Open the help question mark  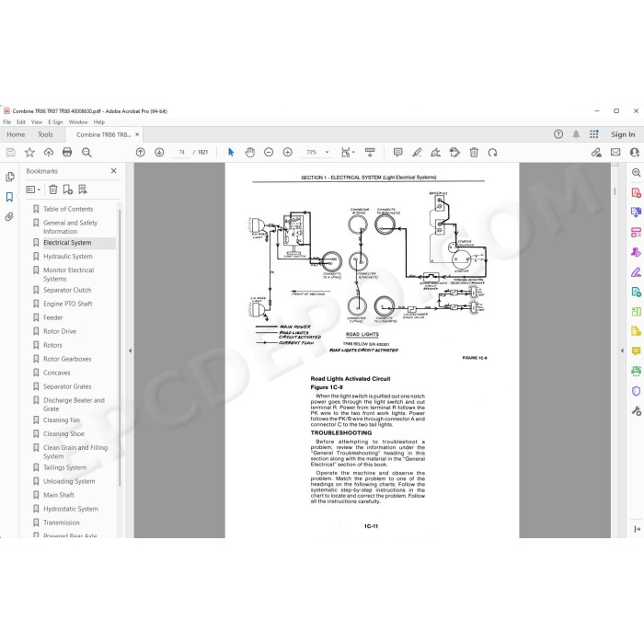tap(558, 134)
